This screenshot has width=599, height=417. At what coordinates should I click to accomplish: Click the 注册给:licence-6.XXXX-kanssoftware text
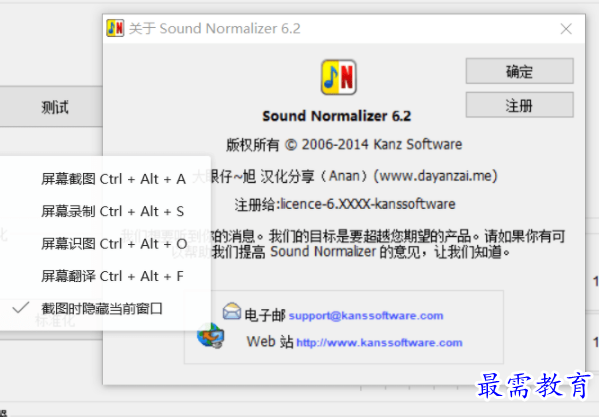pos(345,204)
